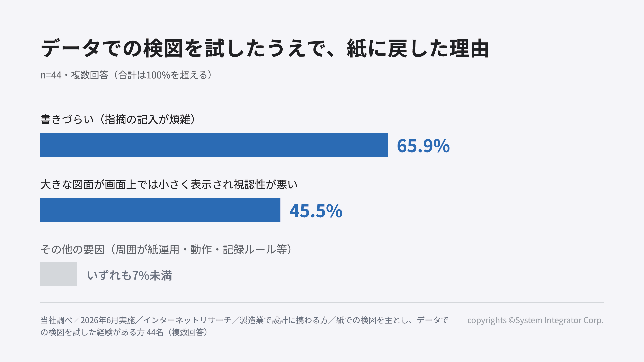The height and width of the screenshot is (362, 644).
Task: Select the 視認性が悪い bar label
Action: tap(169, 184)
